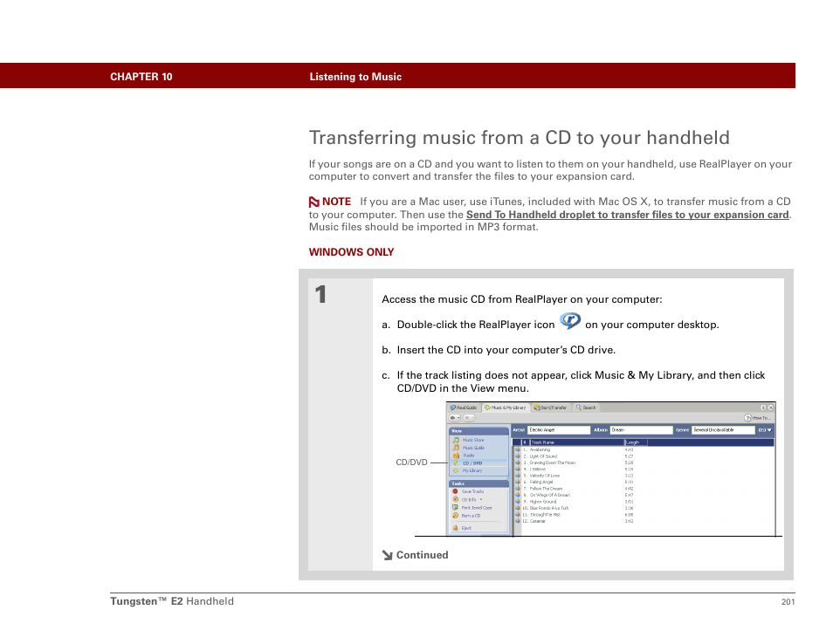833x644 pixels.
Task: Click the Continued arrow icon
Action: pyautogui.click(x=388, y=555)
